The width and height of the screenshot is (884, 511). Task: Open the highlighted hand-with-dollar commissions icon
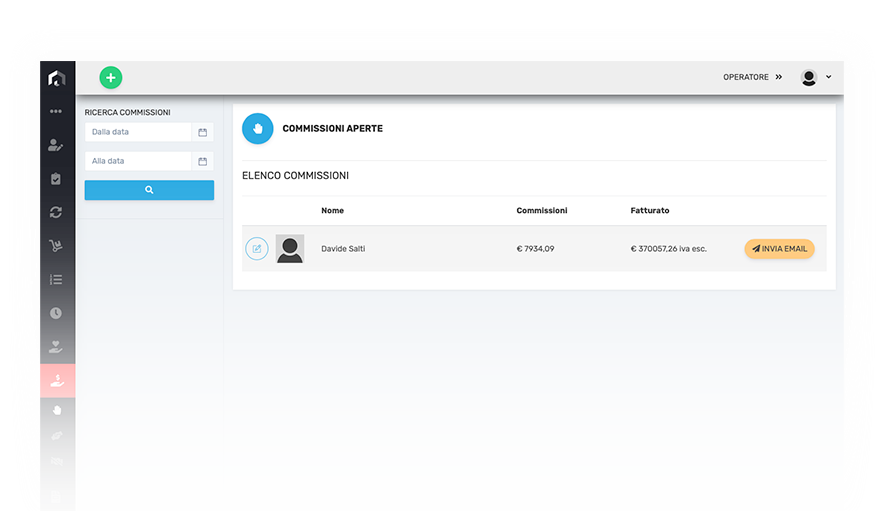point(58,381)
